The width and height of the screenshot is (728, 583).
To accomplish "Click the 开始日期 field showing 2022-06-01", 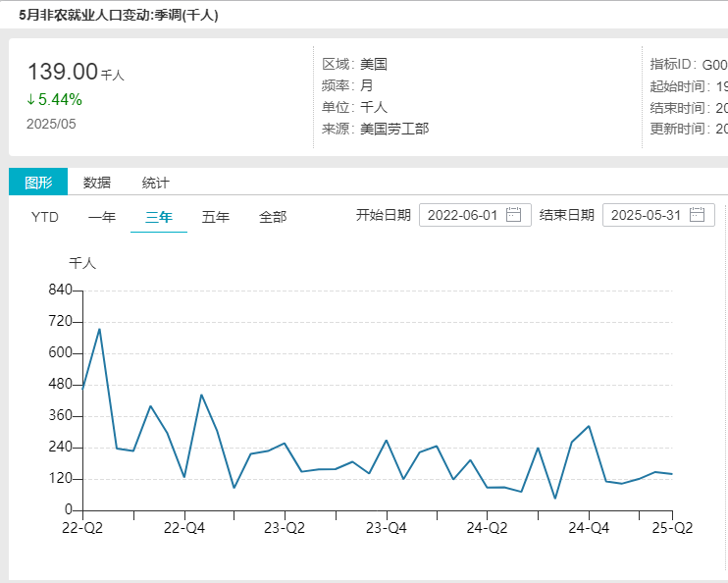I will pyautogui.click(x=463, y=216).
